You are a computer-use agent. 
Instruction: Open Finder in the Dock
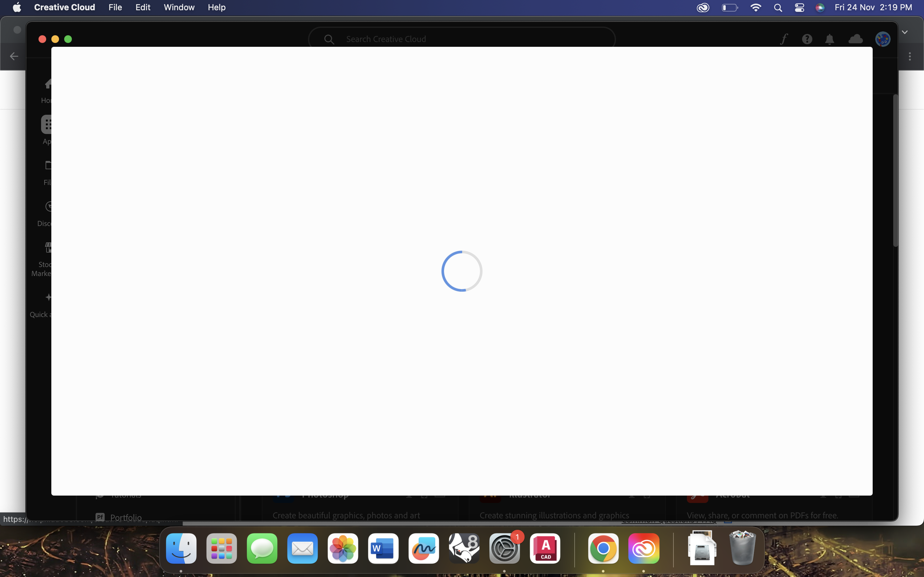182,548
